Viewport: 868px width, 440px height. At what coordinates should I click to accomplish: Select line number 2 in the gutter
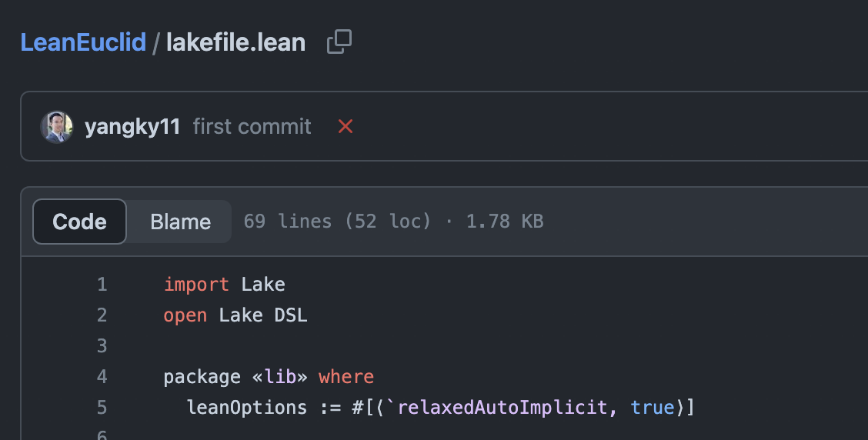102,315
